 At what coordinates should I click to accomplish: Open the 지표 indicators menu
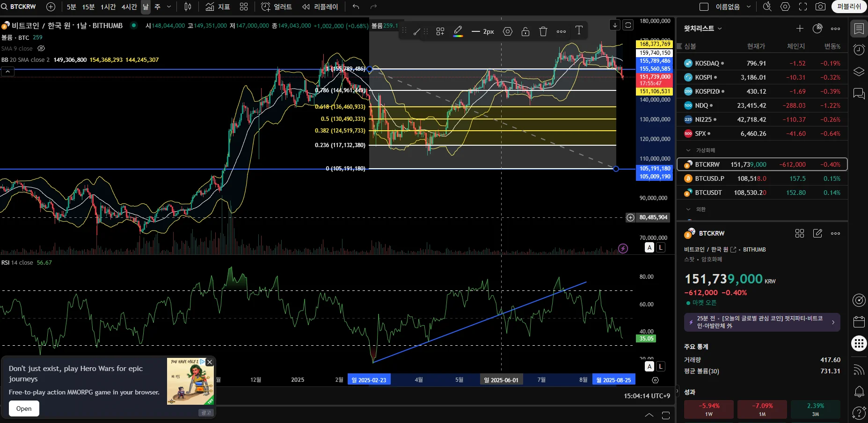[x=218, y=7]
